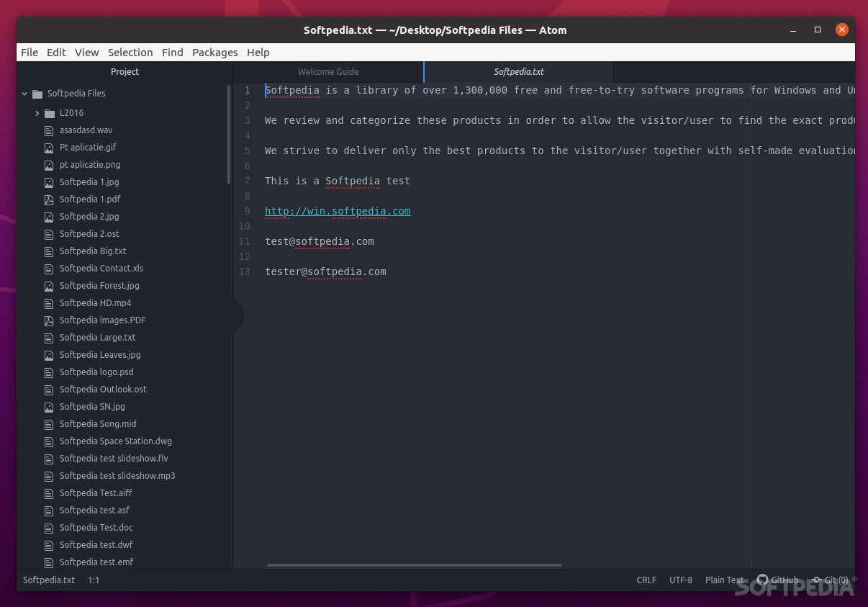The image size is (868, 607).
Task: Click the PDF icon of Softpedia 1.pdf
Action: (x=49, y=199)
